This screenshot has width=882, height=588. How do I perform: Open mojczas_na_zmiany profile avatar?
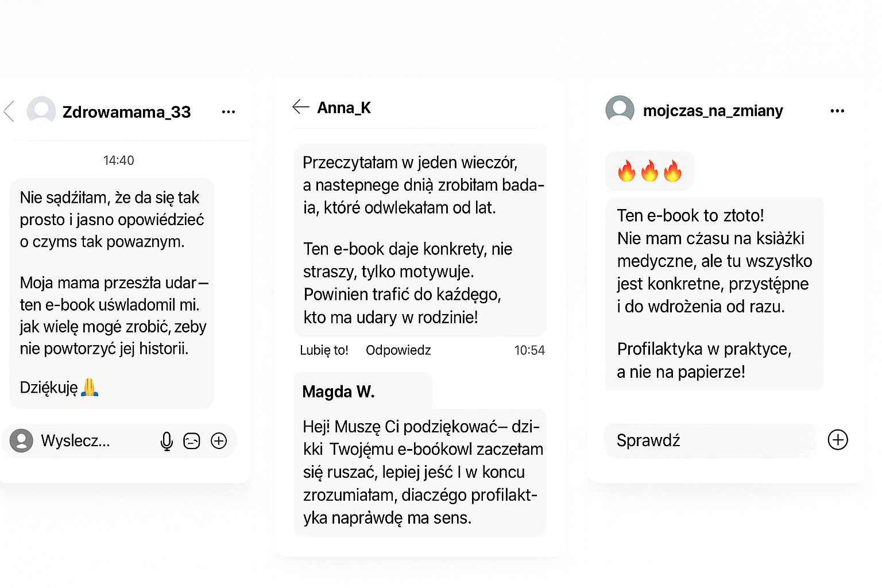tap(620, 110)
